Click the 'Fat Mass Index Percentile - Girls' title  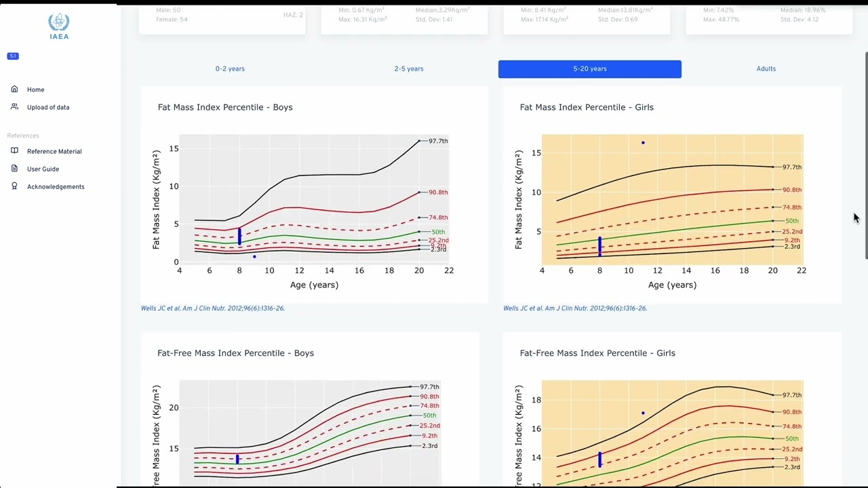pyautogui.click(x=587, y=107)
